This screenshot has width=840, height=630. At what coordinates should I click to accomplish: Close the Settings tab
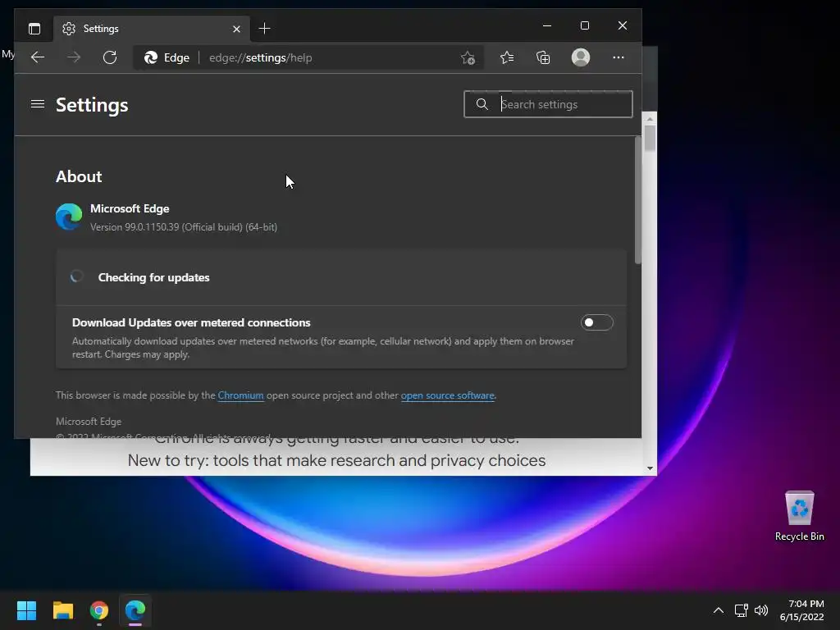(x=236, y=29)
